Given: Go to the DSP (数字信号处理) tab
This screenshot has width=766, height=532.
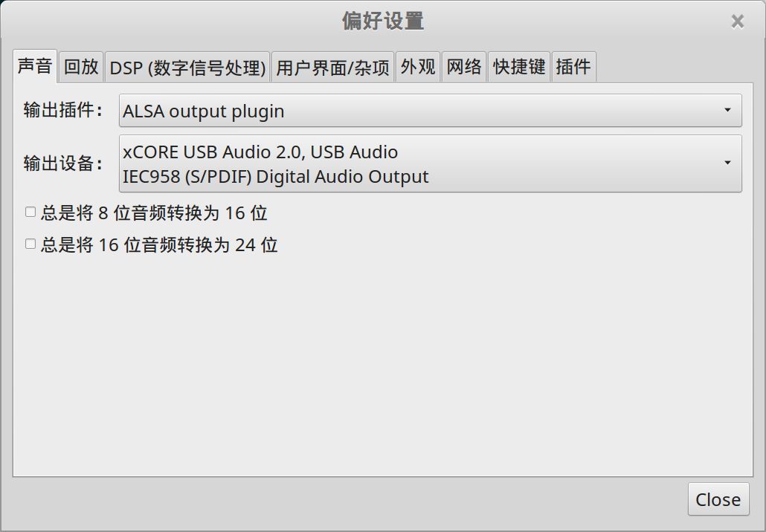Looking at the screenshot, I should [187, 68].
